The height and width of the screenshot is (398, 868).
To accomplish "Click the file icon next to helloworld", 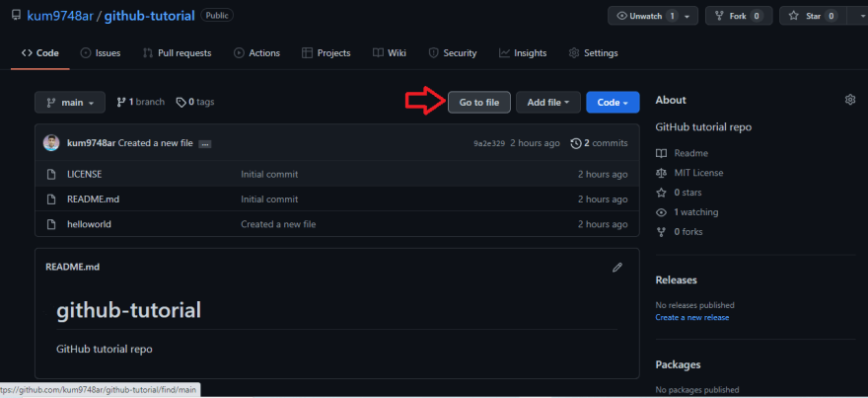I will pos(51,224).
